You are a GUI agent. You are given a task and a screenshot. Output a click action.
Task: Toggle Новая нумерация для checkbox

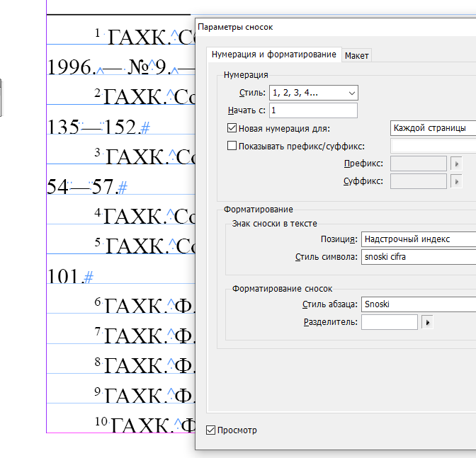(x=232, y=128)
